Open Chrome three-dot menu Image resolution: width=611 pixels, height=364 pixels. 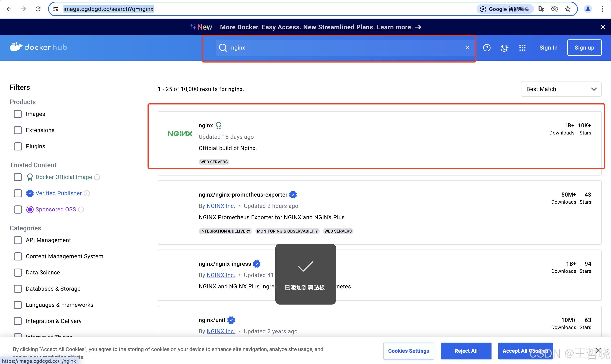(x=603, y=9)
